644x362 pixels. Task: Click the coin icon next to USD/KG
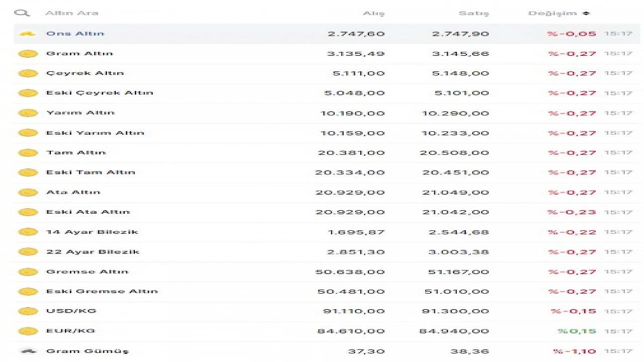28,311
